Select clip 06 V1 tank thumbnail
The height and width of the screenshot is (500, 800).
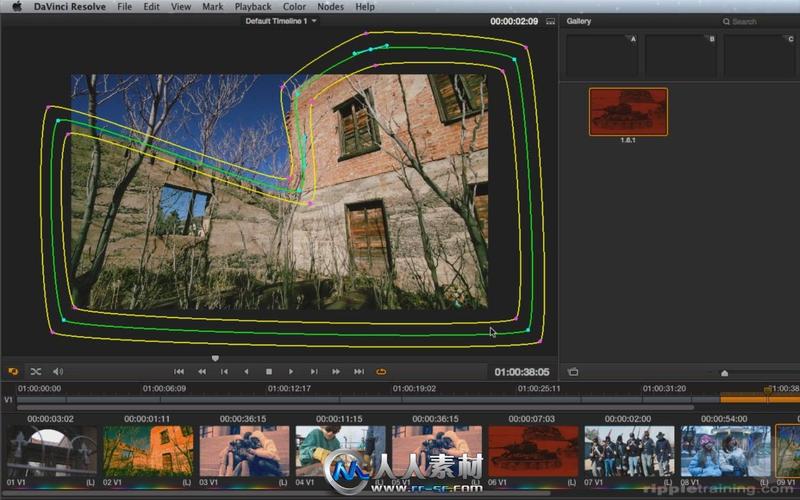pyautogui.click(x=533, y=451)
